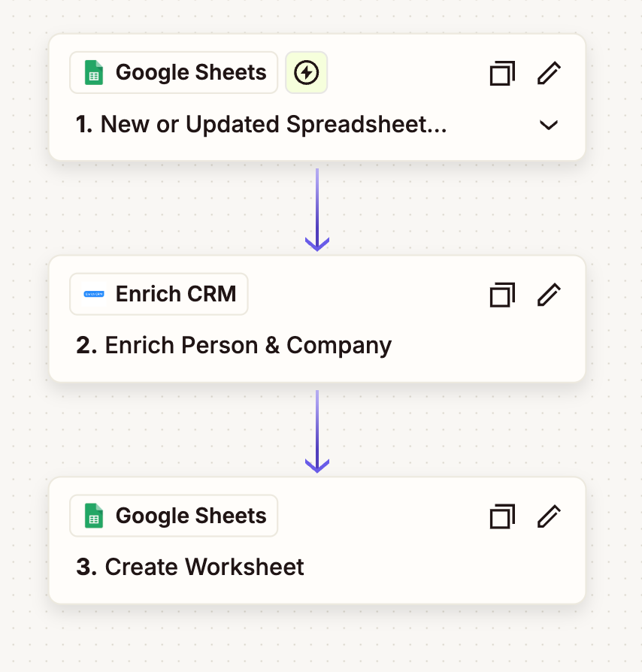The height and width of the screenshot is (672, 642).
Task: Select the Google Sheets badge on step 3
Action: point(173,516)
